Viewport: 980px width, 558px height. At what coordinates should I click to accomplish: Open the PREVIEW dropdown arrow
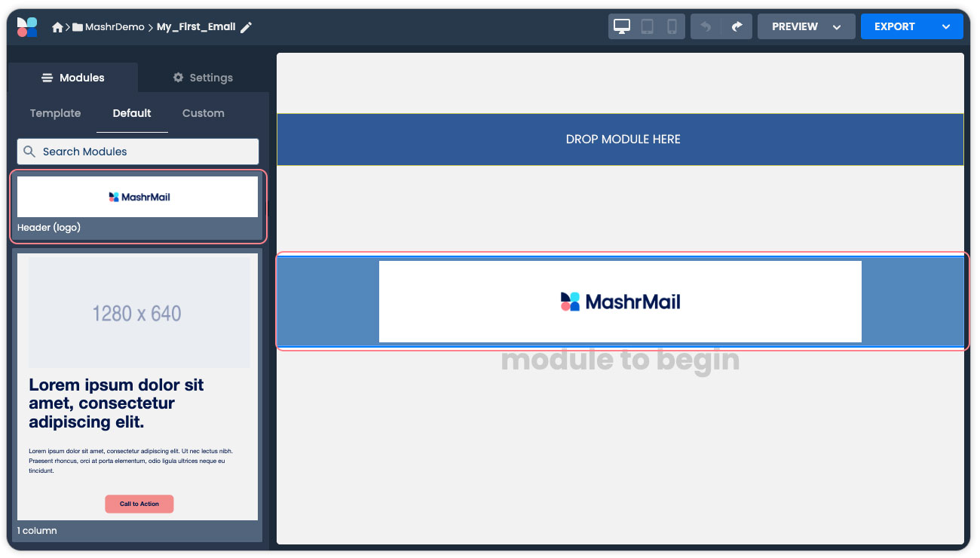[x=837, y=27]
